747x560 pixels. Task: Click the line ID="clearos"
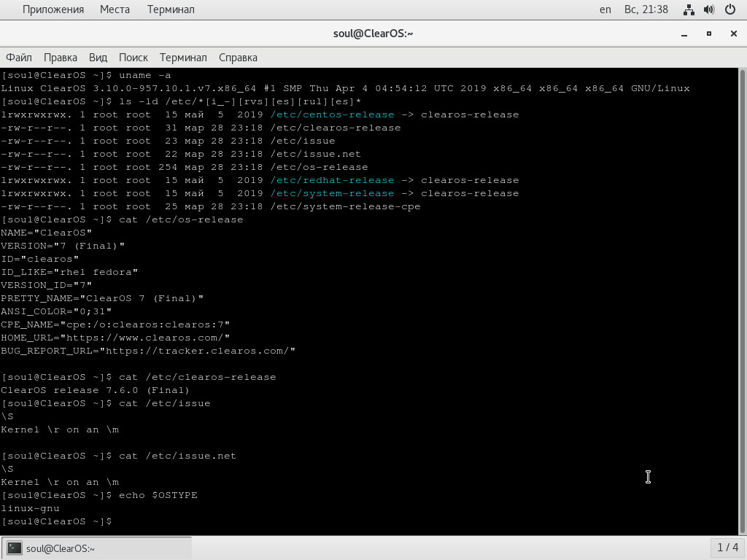(40, 259)
